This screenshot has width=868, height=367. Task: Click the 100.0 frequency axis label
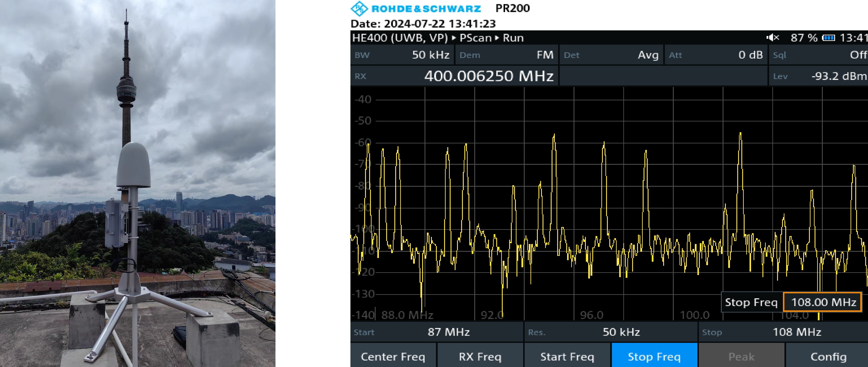click(694, 315)
